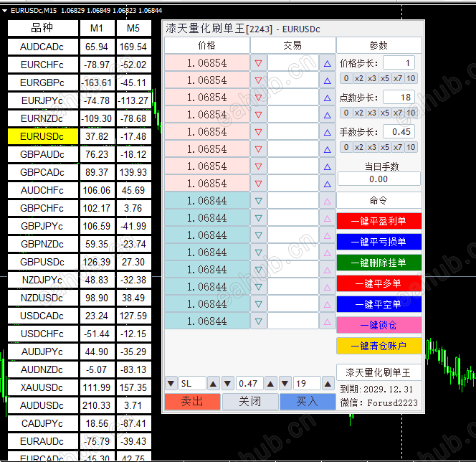Screen dimensions: 476x462
Task: Select the 价格 column header
Action: [207, 45]
